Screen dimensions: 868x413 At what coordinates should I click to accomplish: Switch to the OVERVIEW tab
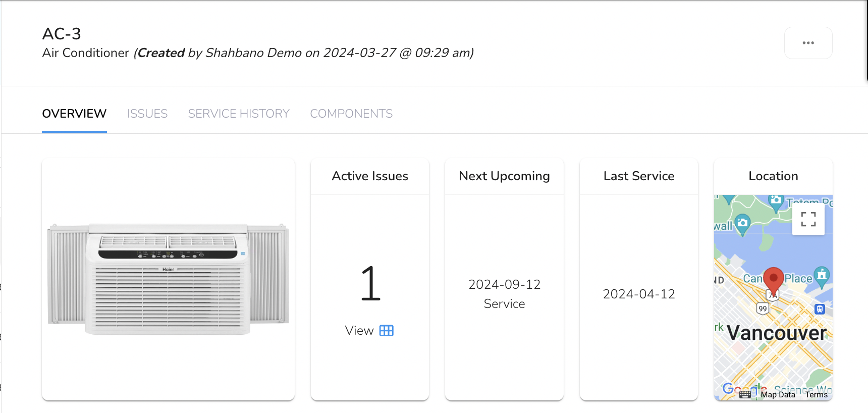tap(74, 114)
